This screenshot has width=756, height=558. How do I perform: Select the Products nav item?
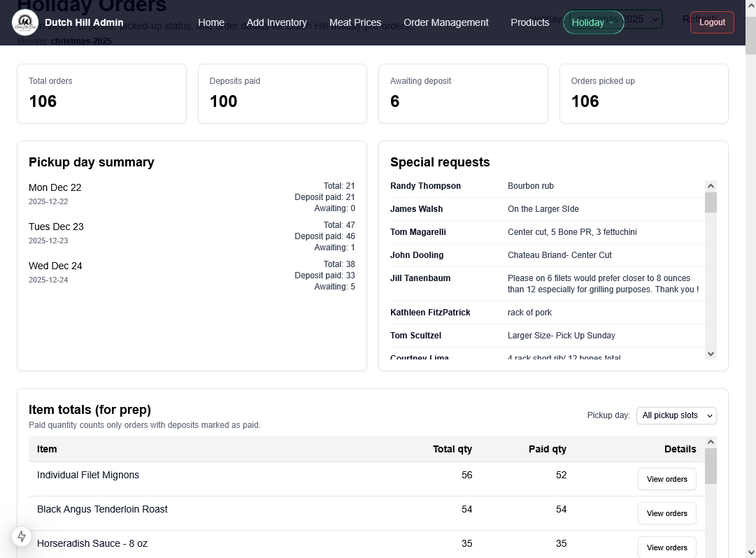click(x=529, y=22)
